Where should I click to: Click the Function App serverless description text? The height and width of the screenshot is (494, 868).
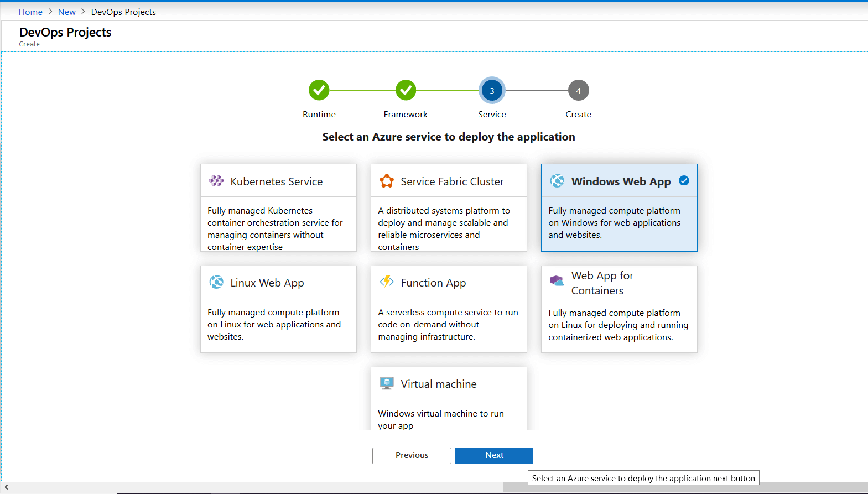coord(448,324)
